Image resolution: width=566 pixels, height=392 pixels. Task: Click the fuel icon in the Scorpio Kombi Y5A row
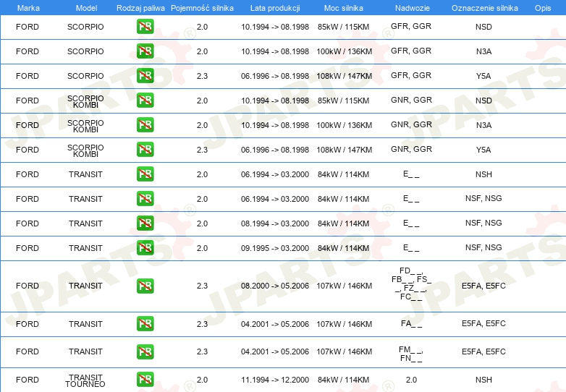pyautogui.click(x=145, y=149)
